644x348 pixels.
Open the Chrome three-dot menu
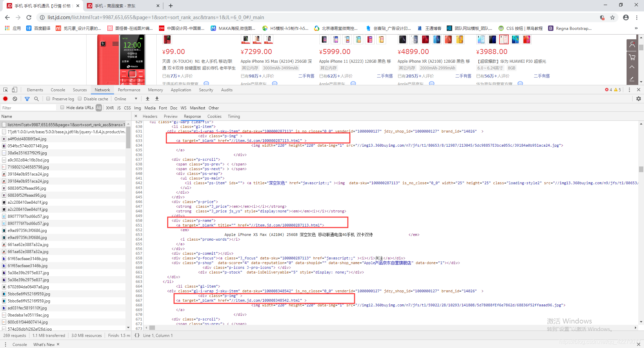637,17
